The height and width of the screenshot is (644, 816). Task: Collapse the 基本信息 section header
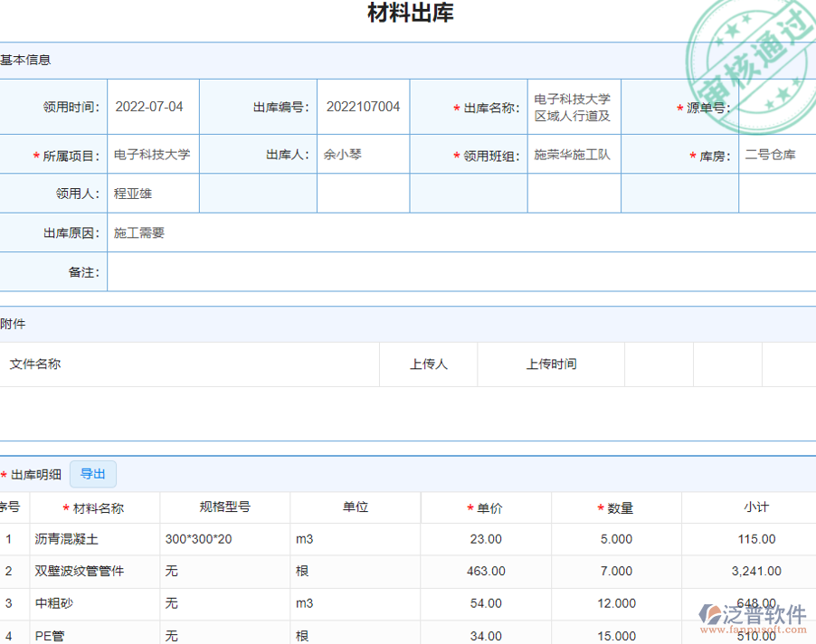[x=27, y=60]
